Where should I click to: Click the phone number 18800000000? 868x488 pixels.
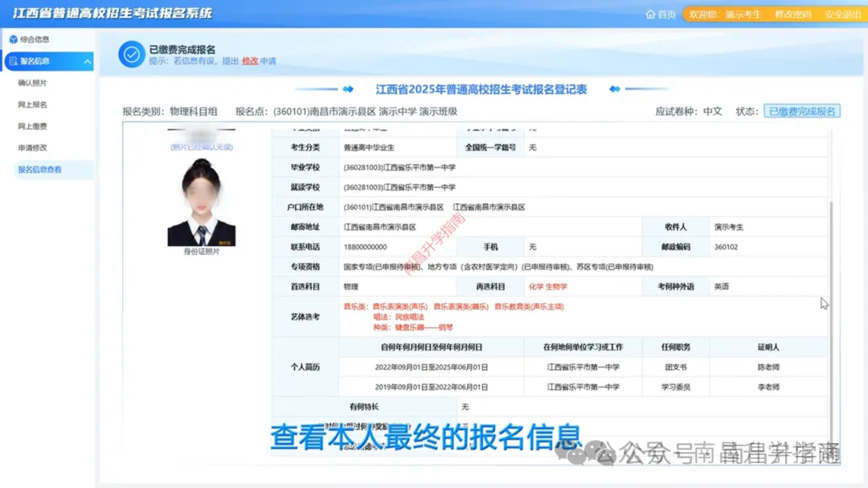(366, 247)
